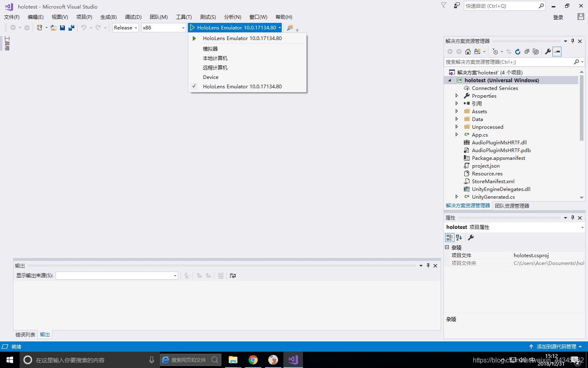Click the 工具箱 side tab
This screenshot has height=368, width=588.
pyautogui.click(x=7, y=43)
